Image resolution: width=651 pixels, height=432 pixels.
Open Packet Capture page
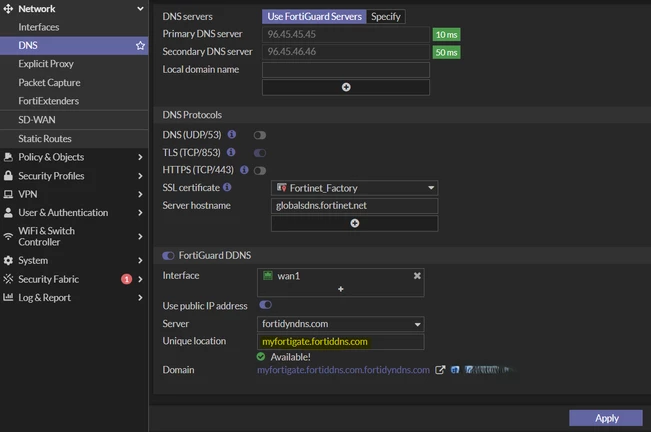74,83
